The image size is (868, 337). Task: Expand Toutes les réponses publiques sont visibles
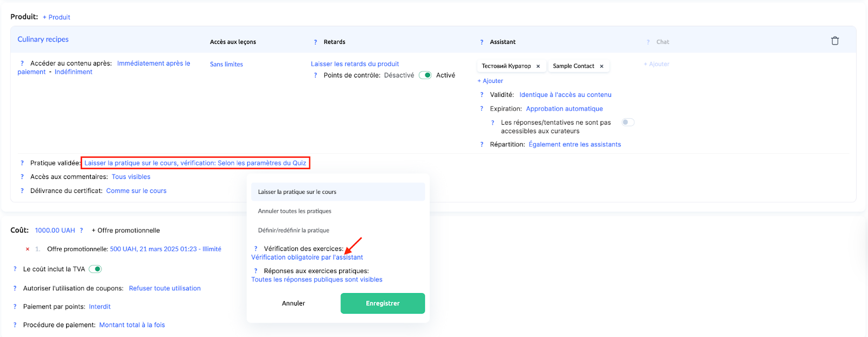point(317,280)
